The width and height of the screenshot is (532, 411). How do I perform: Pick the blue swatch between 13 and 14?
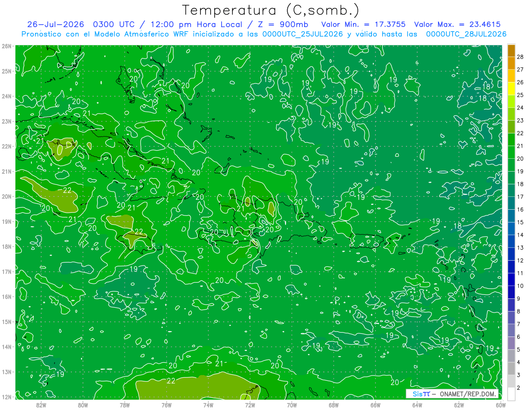[511, 241]
